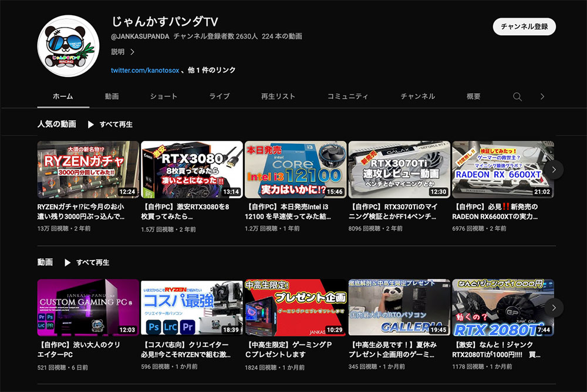
Task: Click the '1824 回視聴・1 か月前' stats
Action: (x=275, y=368)
